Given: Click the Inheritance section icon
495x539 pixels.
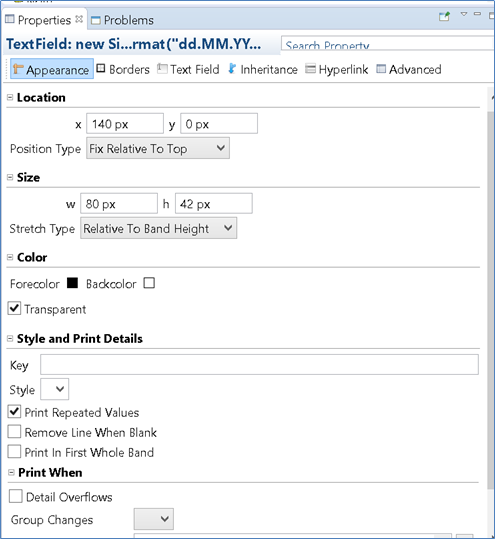Looking at the screenshot, I should 232,69.
